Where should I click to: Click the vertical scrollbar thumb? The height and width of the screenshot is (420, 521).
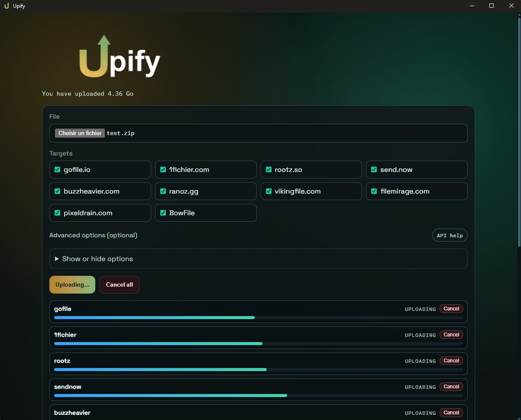click(519, 132)
